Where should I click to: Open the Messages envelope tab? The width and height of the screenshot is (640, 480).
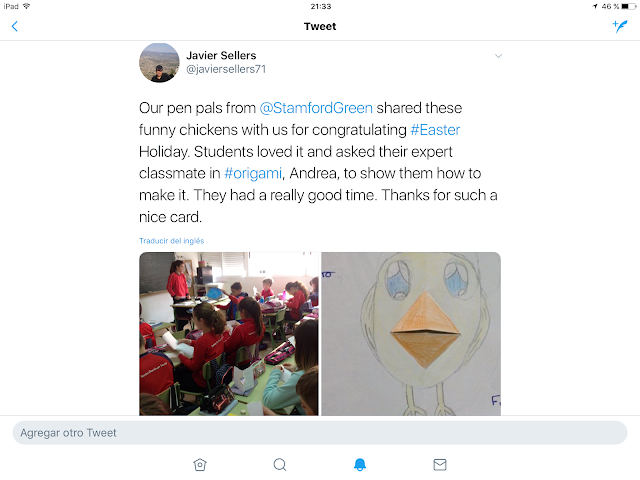pos(440,464)
